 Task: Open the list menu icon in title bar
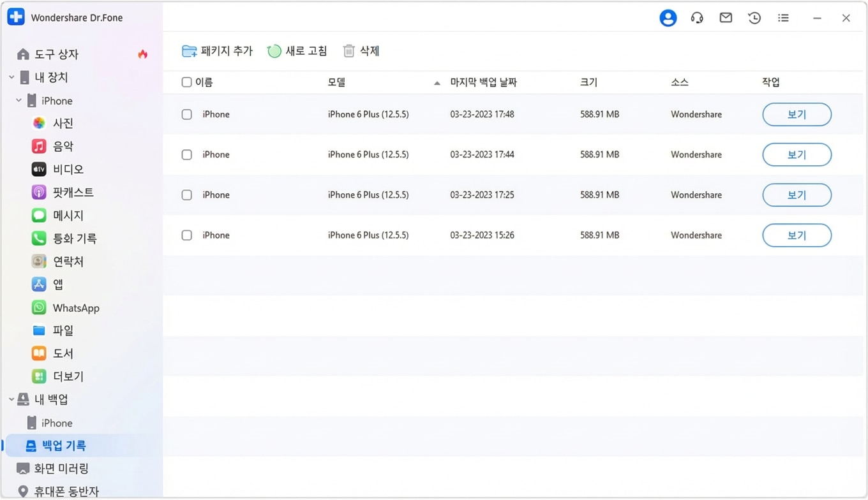coord(783,18)
